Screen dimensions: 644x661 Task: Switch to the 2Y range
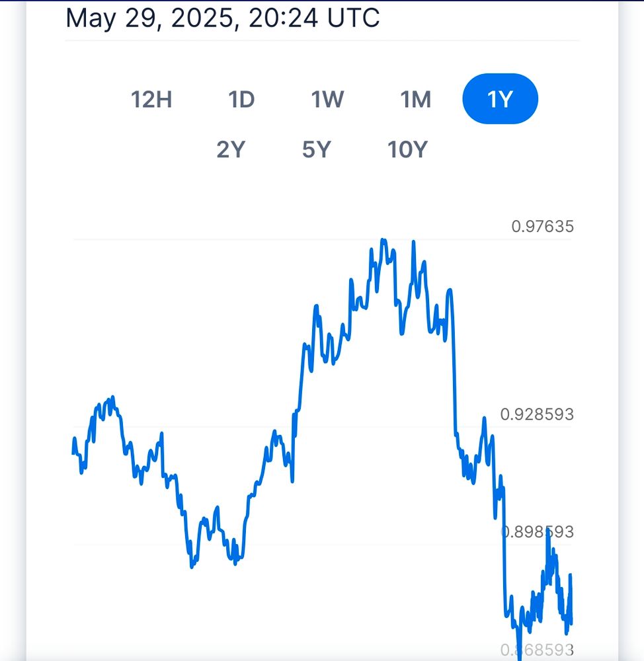(x=231, y=150)
